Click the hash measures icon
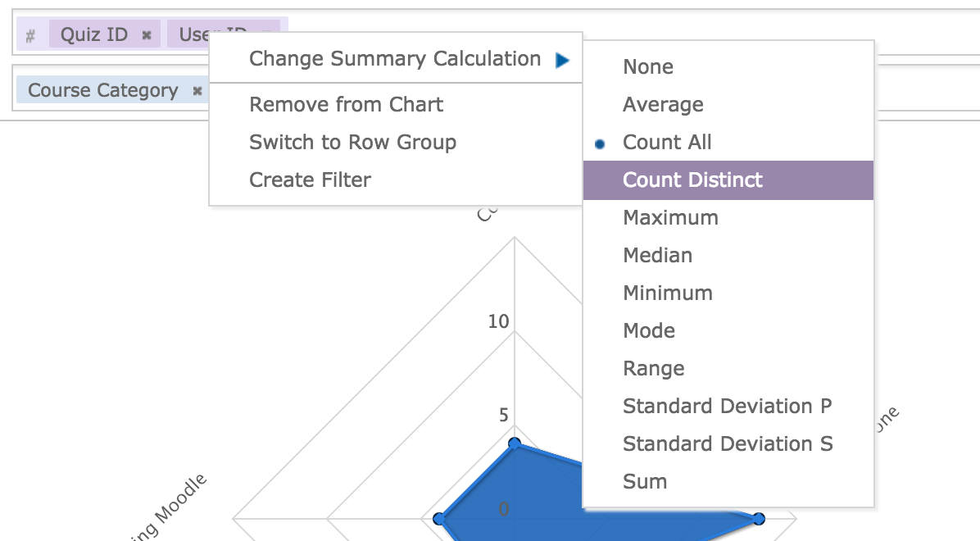Viewport: 980px width, 541px height. click(30, 35)
